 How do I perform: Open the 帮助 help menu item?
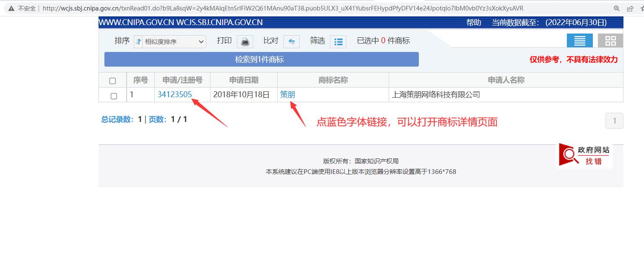point(474,23)
